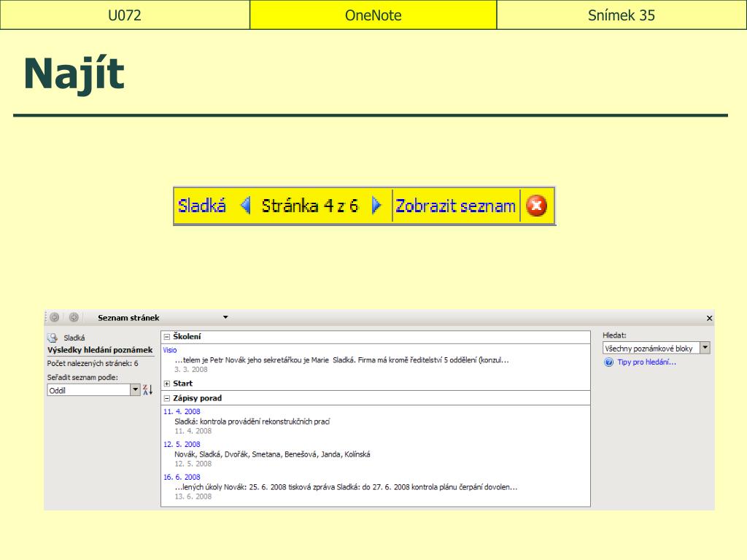Click the Novák, Sladká, Dvořák, Smetana line
The image size is (747, 560).
tap(272, 454)
